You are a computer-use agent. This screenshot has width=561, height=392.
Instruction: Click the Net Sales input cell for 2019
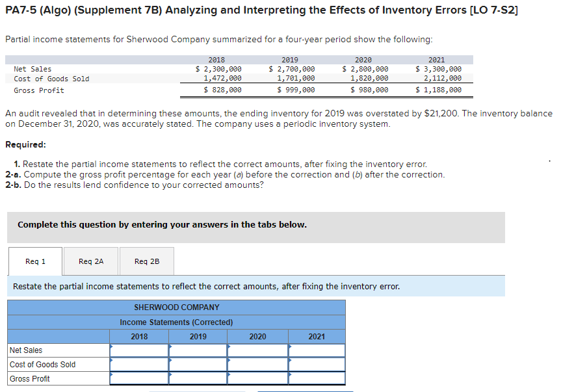click(x=198, y=350)
